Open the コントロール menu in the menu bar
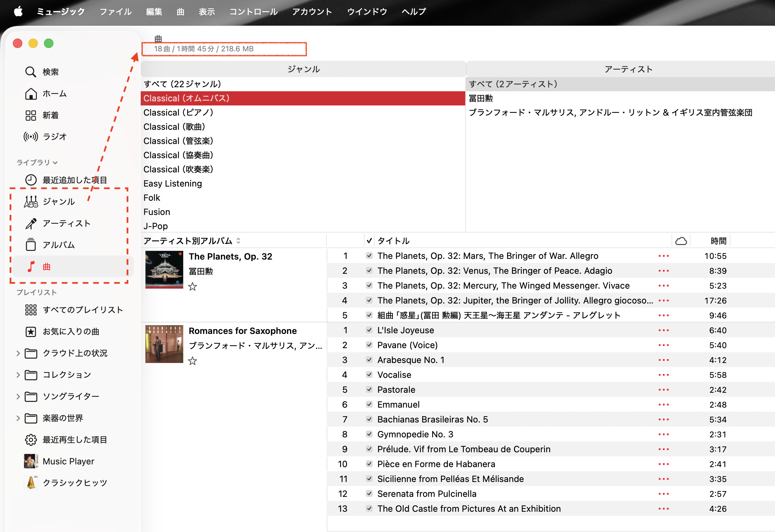775x532 pixels. [254, 11]
